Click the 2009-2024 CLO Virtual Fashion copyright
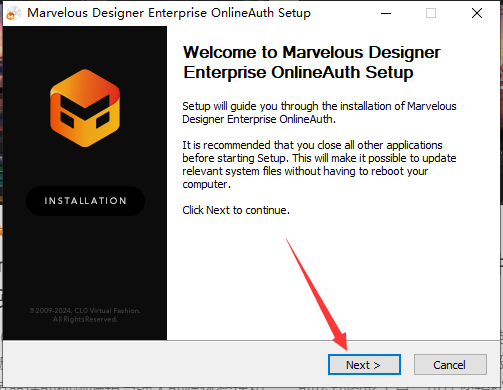This screenshot has width=503, height=390. coord(85,310)
